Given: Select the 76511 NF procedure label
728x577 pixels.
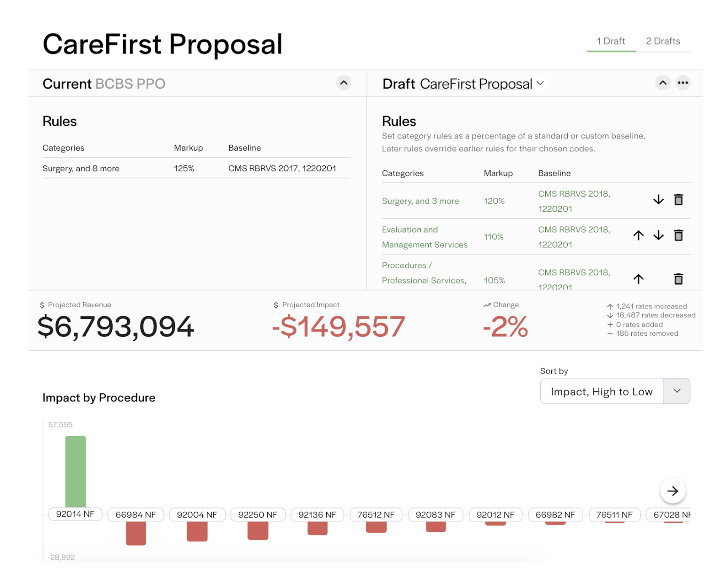Looking at the screenshot, I should point(614,515).
